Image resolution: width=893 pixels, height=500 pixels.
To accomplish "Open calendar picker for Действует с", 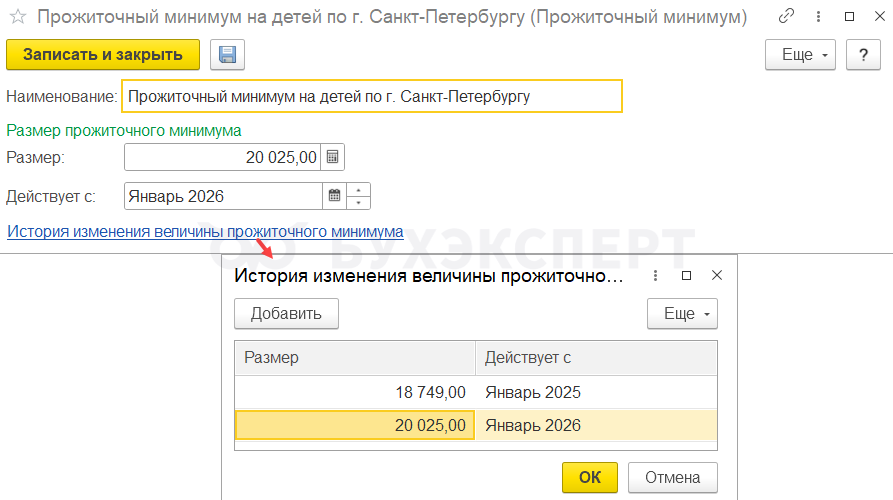I will (x=335, y=196).
